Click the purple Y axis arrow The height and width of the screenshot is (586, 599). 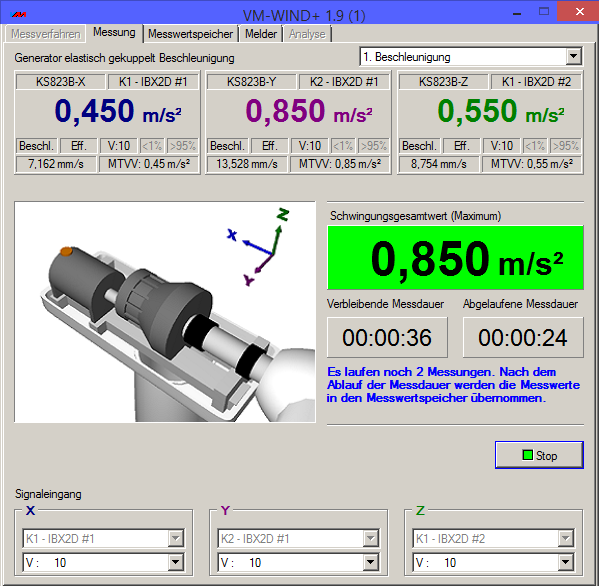264,264
